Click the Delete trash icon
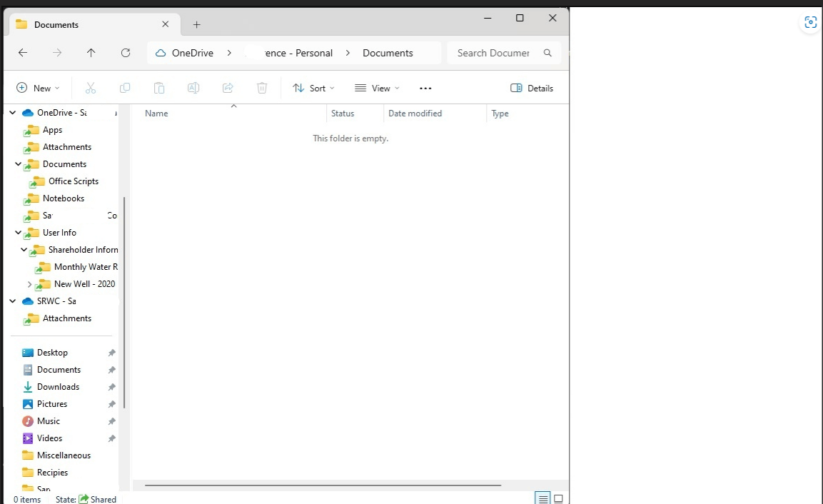The image size is (823, 504). (x=262, y=87)
